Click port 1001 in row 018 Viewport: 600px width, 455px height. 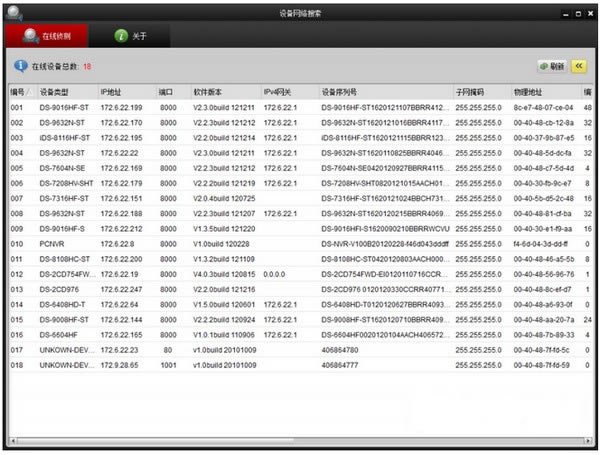click(168, 365)
